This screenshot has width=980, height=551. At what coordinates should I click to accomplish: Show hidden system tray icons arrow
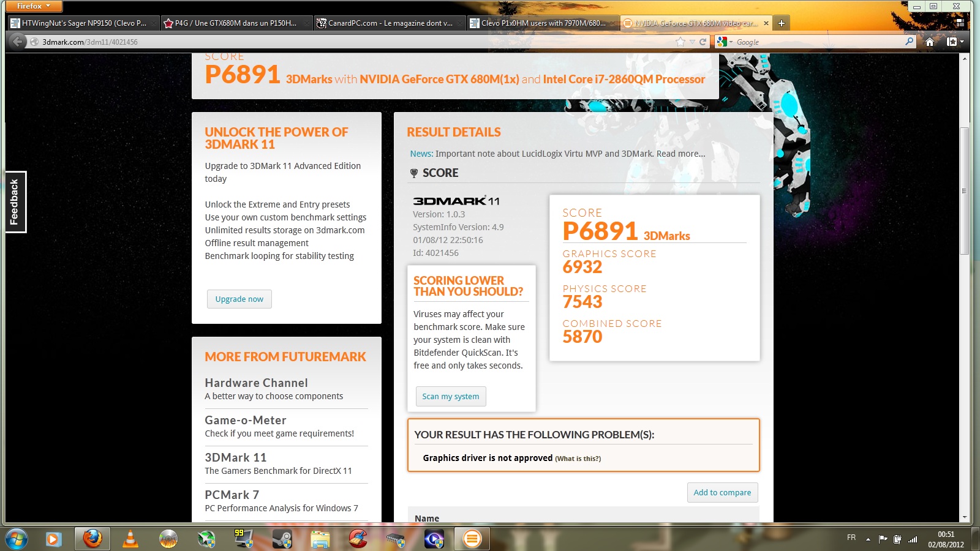tap(868, 539)
